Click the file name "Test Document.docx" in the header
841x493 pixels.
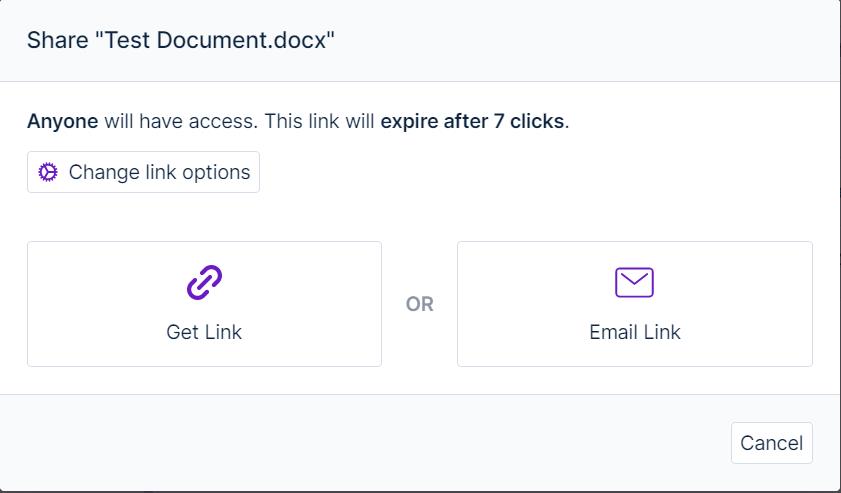[x=215, y=40]
